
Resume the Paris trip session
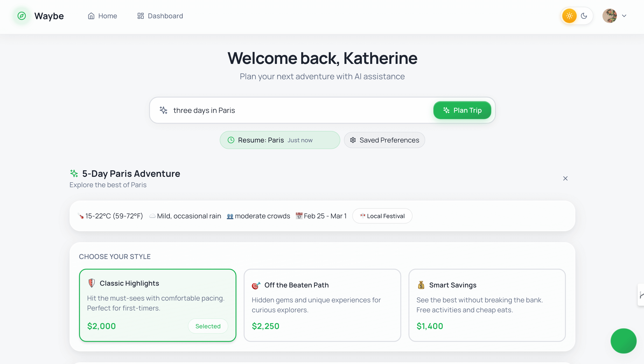(280, 140)
